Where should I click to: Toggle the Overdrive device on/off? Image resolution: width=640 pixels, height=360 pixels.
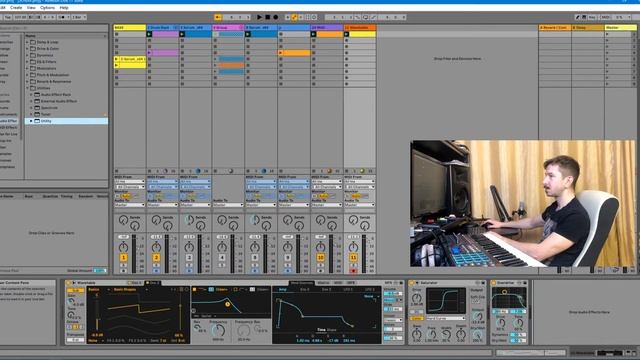[494, 282]
